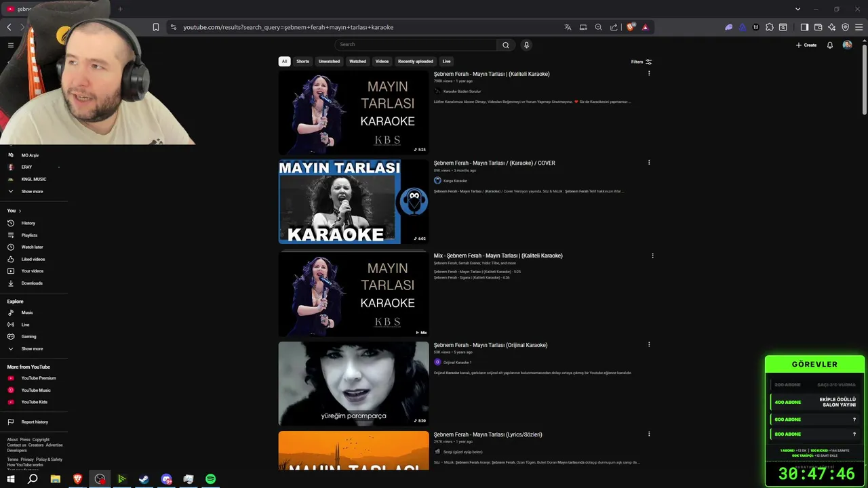This screenshot has height=488, width=868.
Task: Open the YouTube account avatar menu
Action: [x=847, y=45]
